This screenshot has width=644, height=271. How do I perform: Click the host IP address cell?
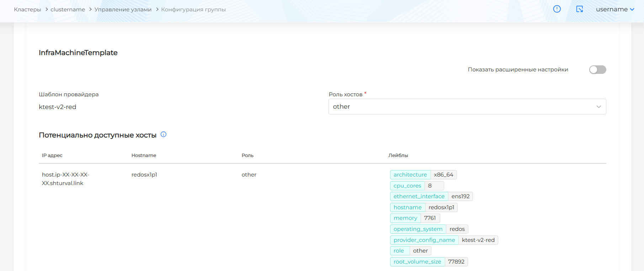coord(65,179)
